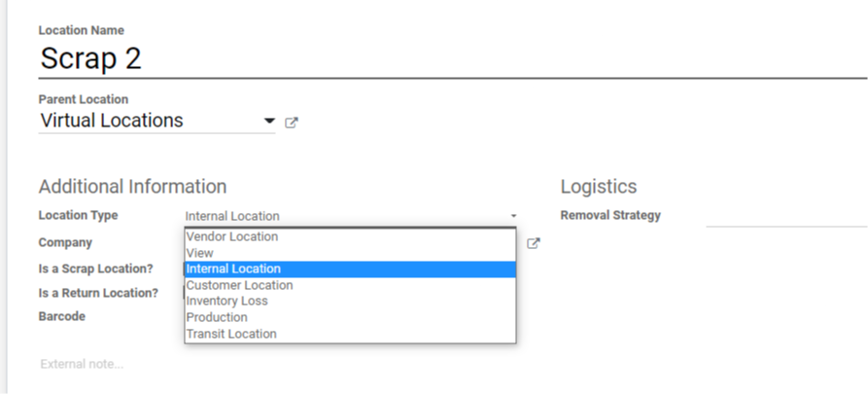This screenshot has width=868, height=394.
Task: Click the Parent Location input Virtual Locations
Action: (146, 122)
